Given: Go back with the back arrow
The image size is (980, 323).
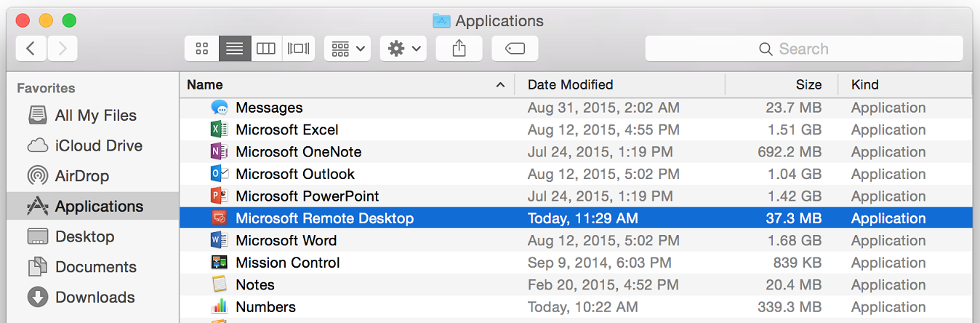Looking at the screenshot, I should pyautogui.click(x=31, y=49).
